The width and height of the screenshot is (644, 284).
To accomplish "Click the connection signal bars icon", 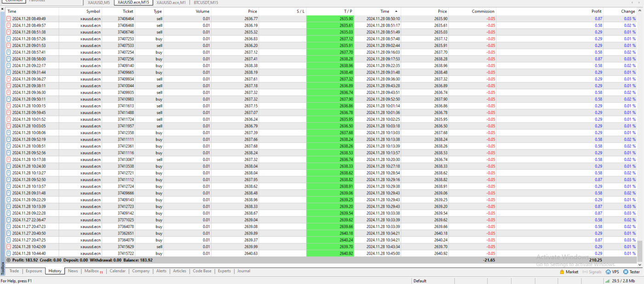I will click(x=607, y=281).
